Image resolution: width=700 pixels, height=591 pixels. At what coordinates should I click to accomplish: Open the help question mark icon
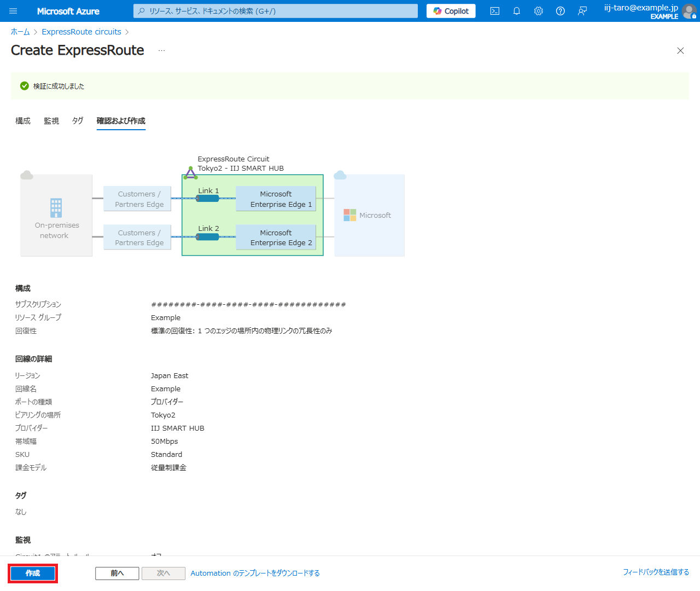click(x=561, y=11)
